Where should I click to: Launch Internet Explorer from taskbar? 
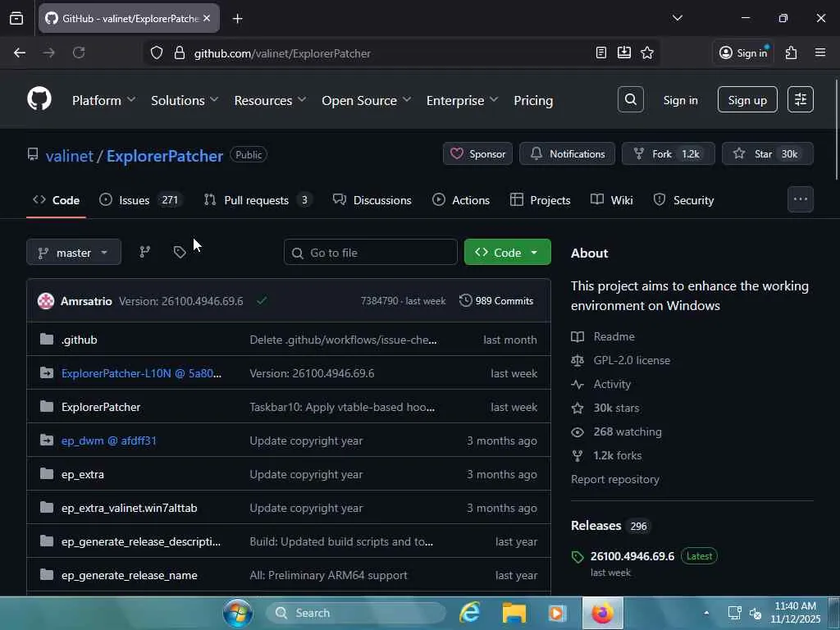click(x=470, y=613)
